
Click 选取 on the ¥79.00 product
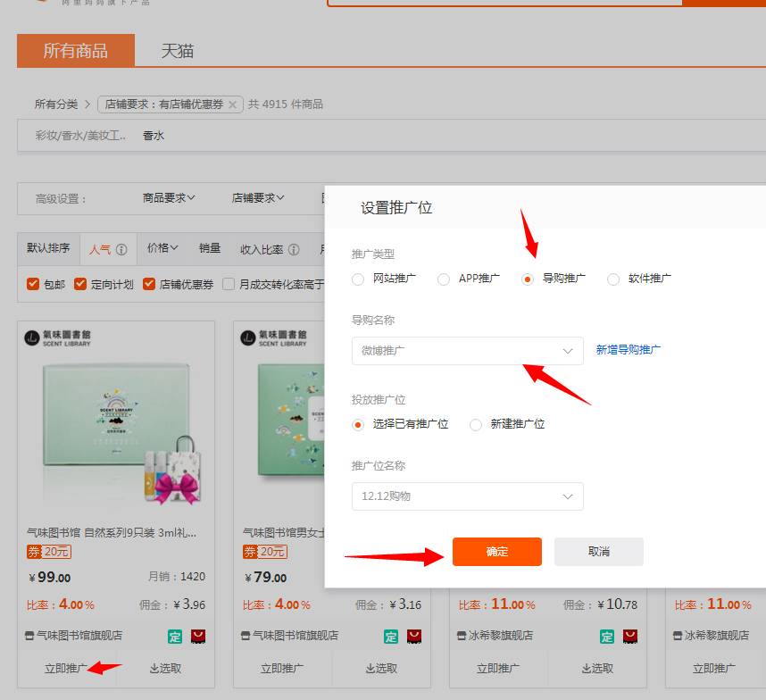click(x=381, y=668)
